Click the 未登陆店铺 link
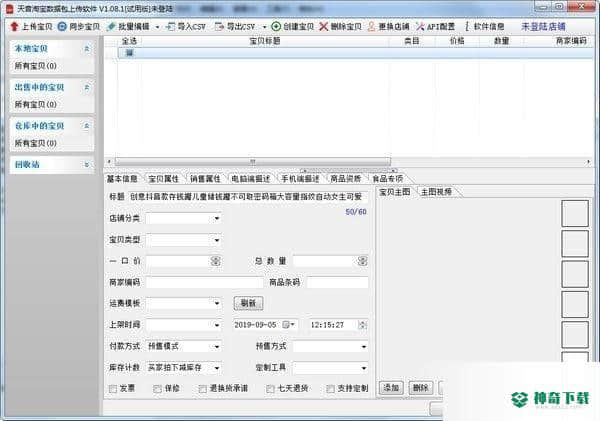Image resolution: width=600 pixels, height=421 pixels. click(543, 26)
